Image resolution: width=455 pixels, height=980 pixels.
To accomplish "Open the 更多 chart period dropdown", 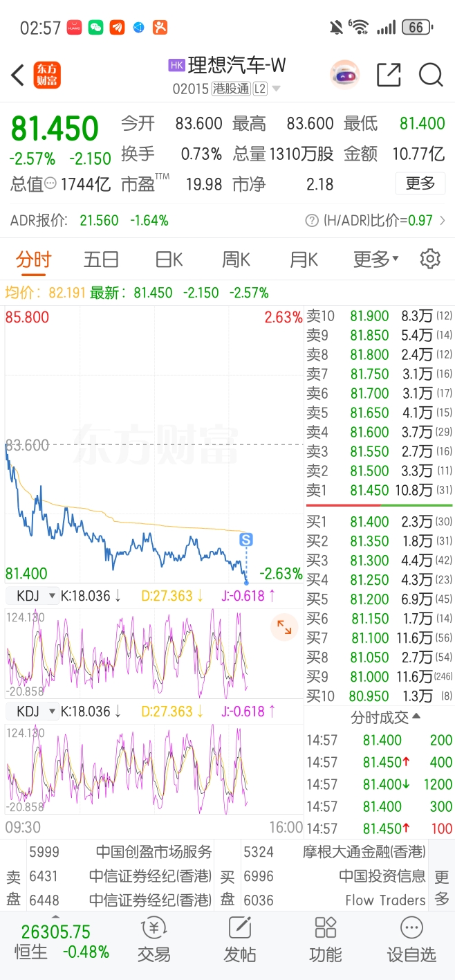I will click(x=376, y=260).
